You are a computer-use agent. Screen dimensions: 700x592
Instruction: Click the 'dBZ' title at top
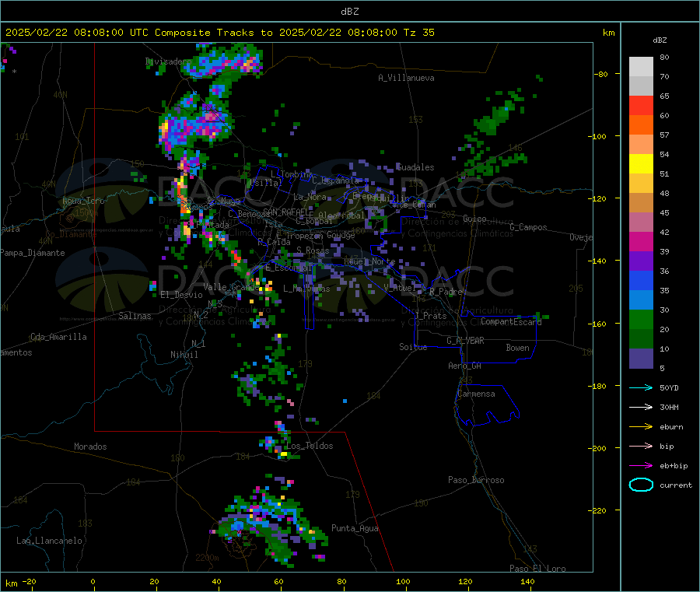pyautogui.click(x=349, y=12)
